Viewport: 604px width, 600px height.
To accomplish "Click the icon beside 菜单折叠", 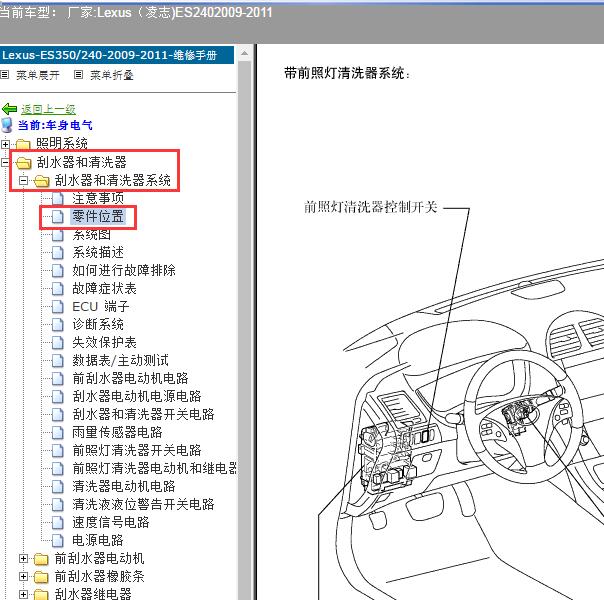I will (x=78, y=74).
